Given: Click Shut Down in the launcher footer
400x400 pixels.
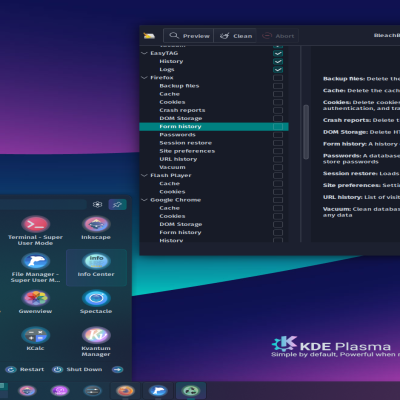Looking at the screenshot, I should (x=77, y=369).
